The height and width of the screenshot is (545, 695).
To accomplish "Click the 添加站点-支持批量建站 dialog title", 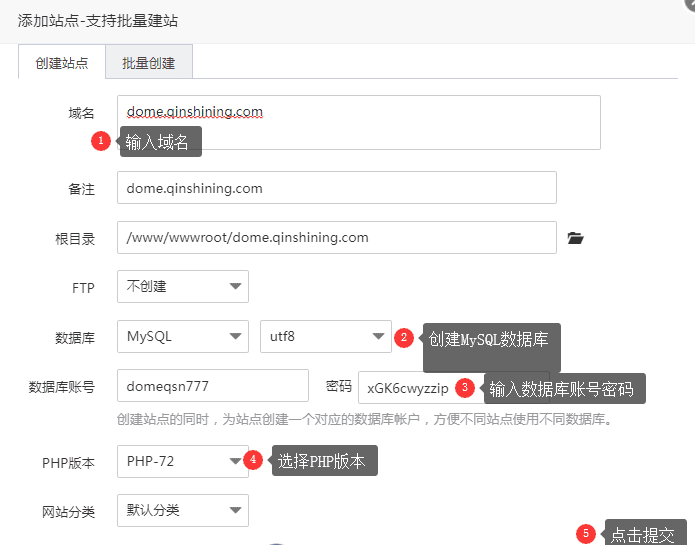I will [98, 21].
